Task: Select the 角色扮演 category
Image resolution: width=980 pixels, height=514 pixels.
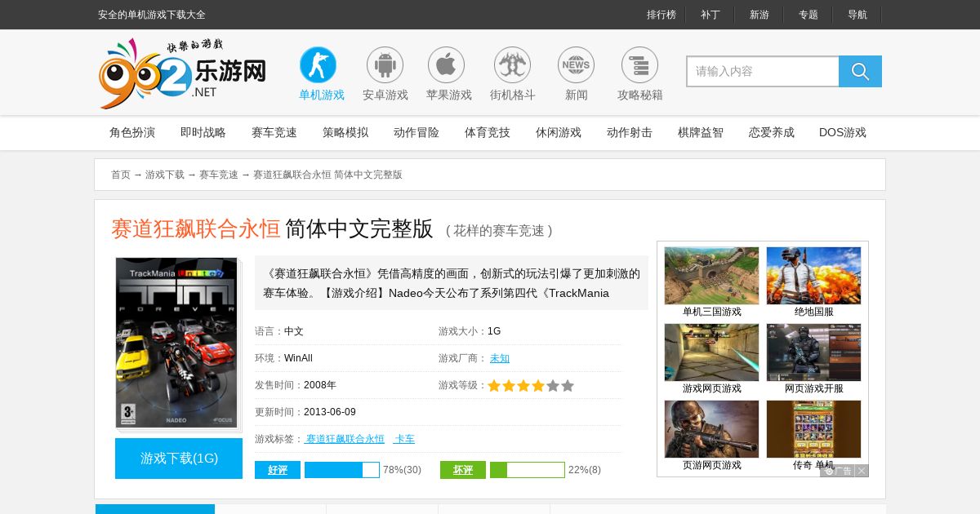Action: point(132,132)
